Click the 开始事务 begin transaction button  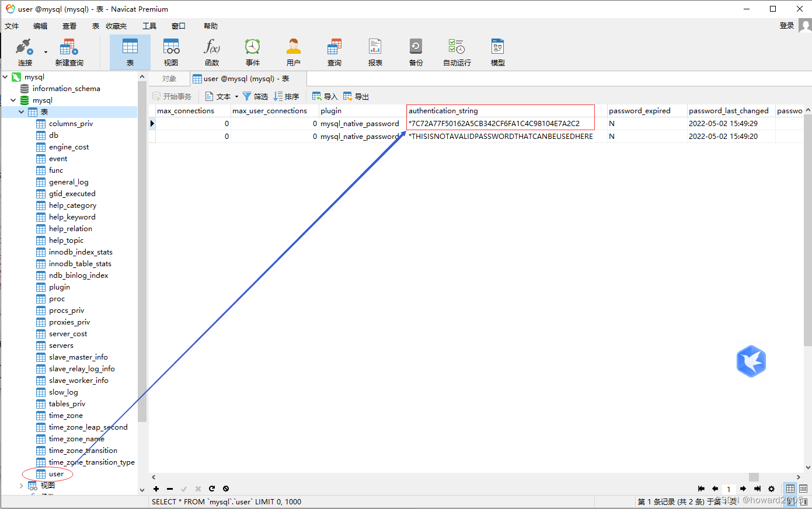[x=172, y=96]
